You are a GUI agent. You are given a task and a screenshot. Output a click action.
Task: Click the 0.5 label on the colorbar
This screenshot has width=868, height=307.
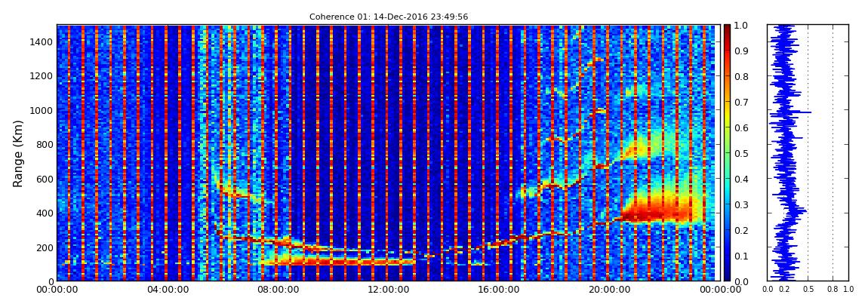[743, 153]
